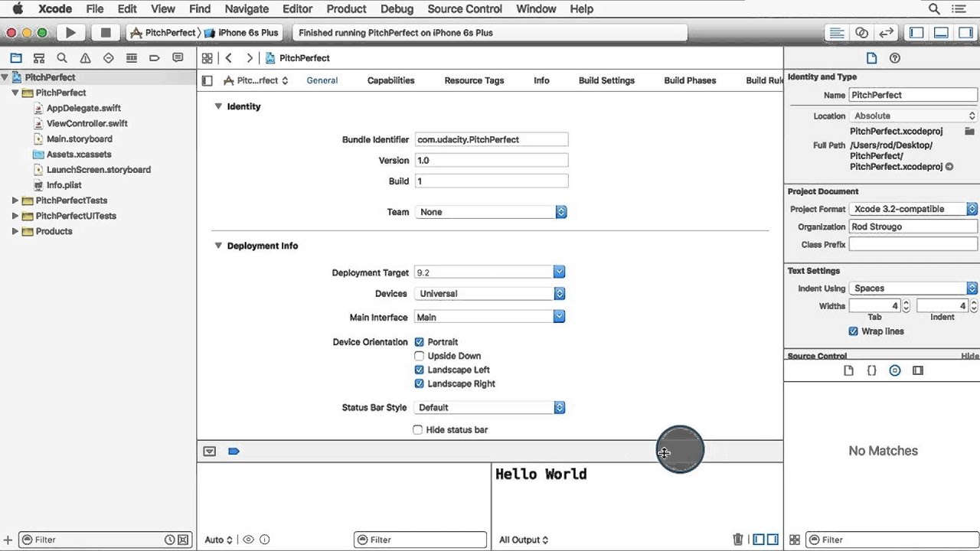Viewport: 980px width, 551px height.
Task: Switch to the assistant editor
Action: pos(861,33)
